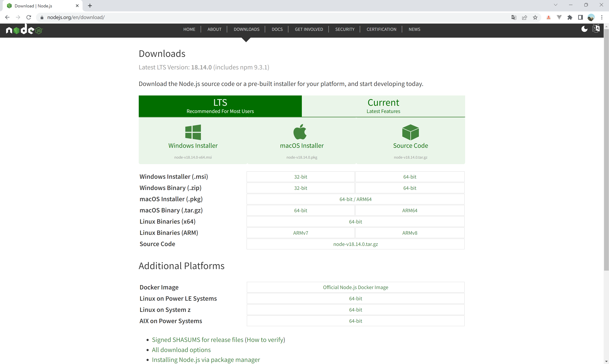Click the Windows Installer logo icon

point(193,132)
